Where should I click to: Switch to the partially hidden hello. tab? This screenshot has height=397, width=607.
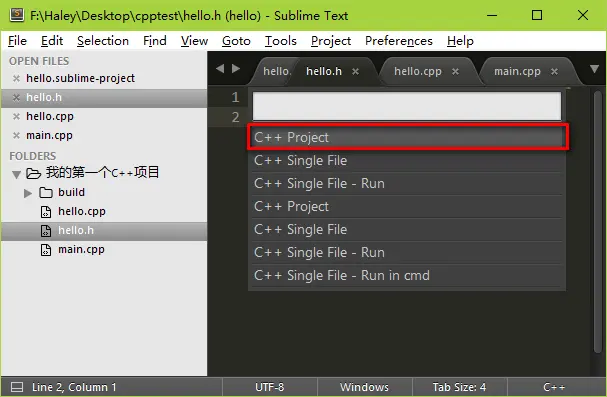[276, 72]
